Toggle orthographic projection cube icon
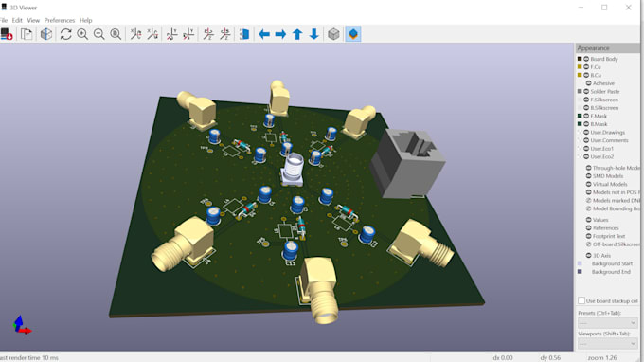The image size is (644, 362). (333, 34)
